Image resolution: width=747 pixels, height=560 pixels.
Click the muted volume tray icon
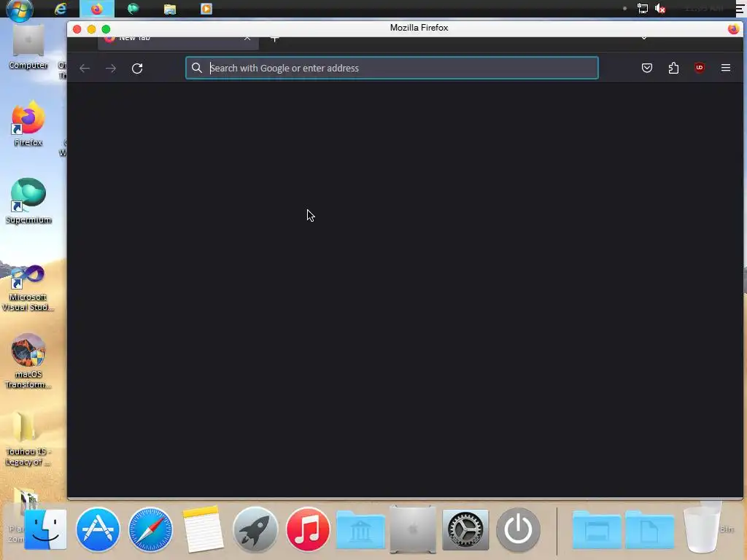pyautogui.click(x=659, y=9)
